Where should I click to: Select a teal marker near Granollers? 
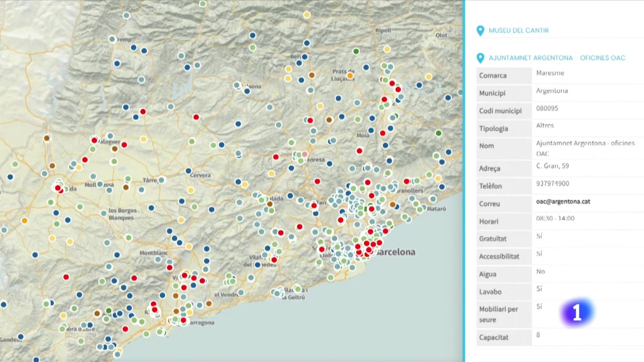pos(412,198)
